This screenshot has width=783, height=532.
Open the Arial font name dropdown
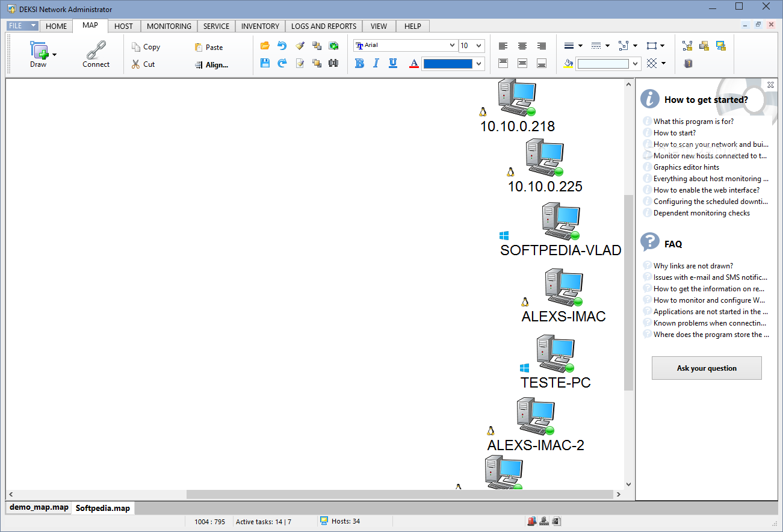tap(453, 46)
